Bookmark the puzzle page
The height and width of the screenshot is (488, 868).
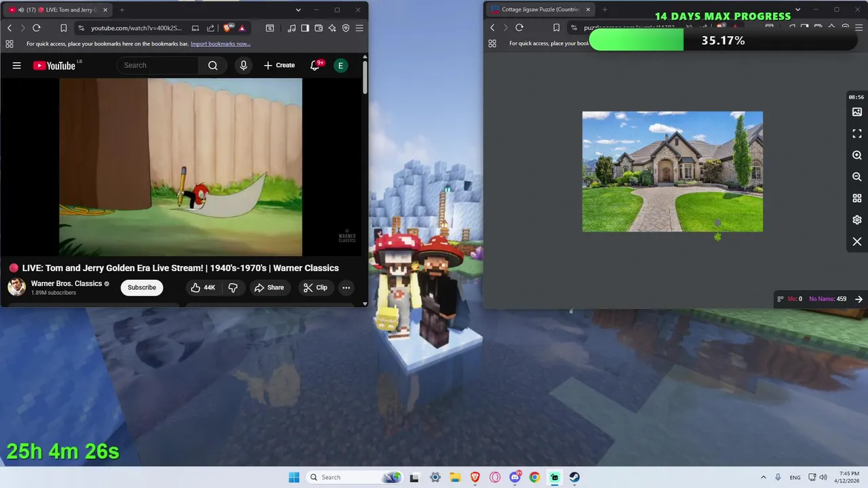tap(556, 28)
